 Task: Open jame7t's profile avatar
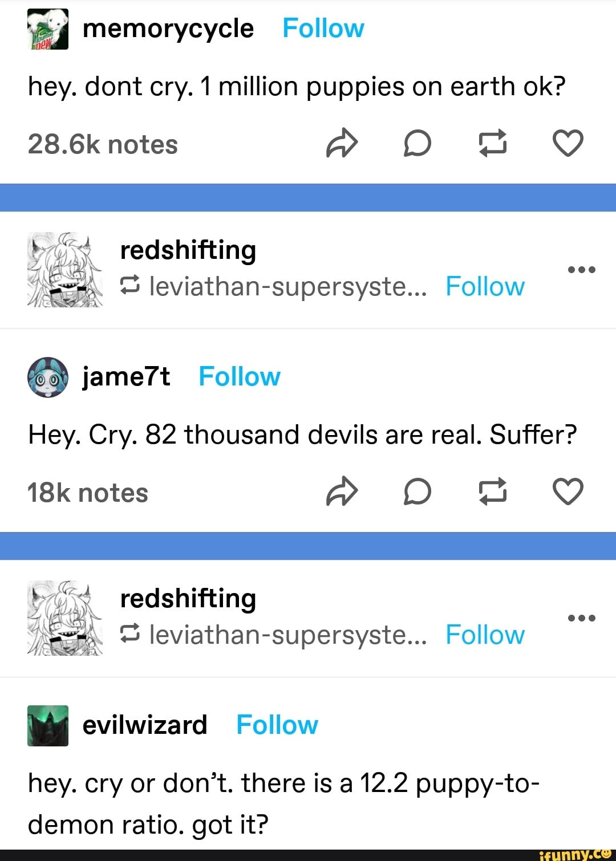pos(47,376)
